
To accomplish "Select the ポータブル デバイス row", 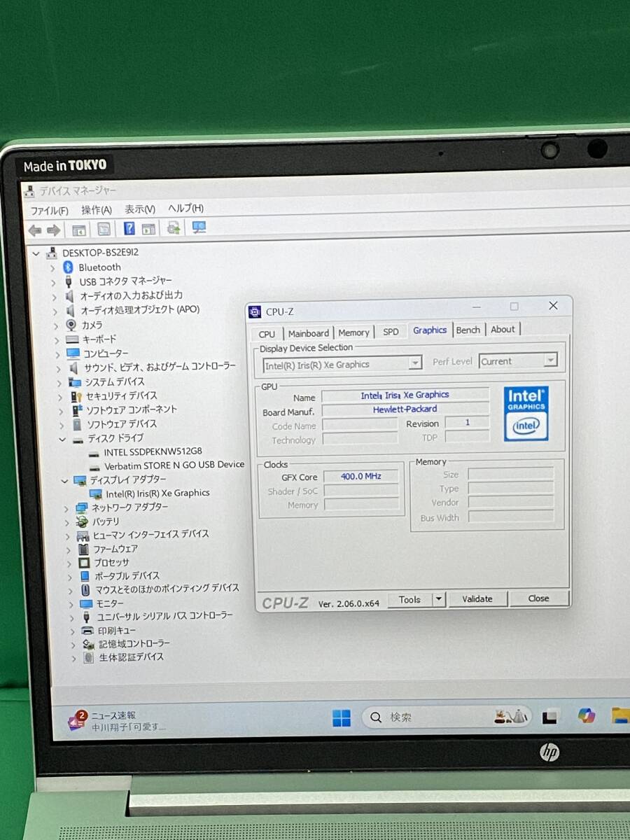I will coord(126,576).
